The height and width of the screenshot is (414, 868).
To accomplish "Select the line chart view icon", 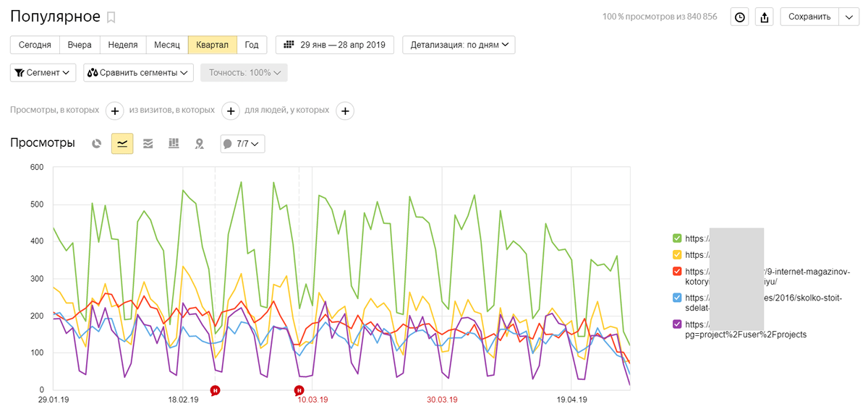I will 122,144.
